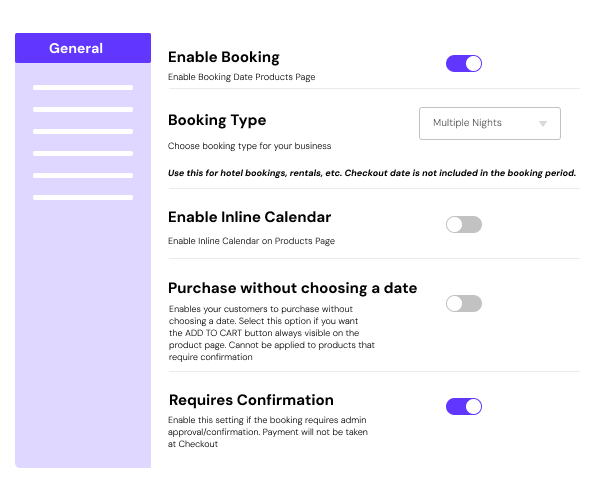
Task: Select the first placeholder sidebar item
Action: click(83, 88)
